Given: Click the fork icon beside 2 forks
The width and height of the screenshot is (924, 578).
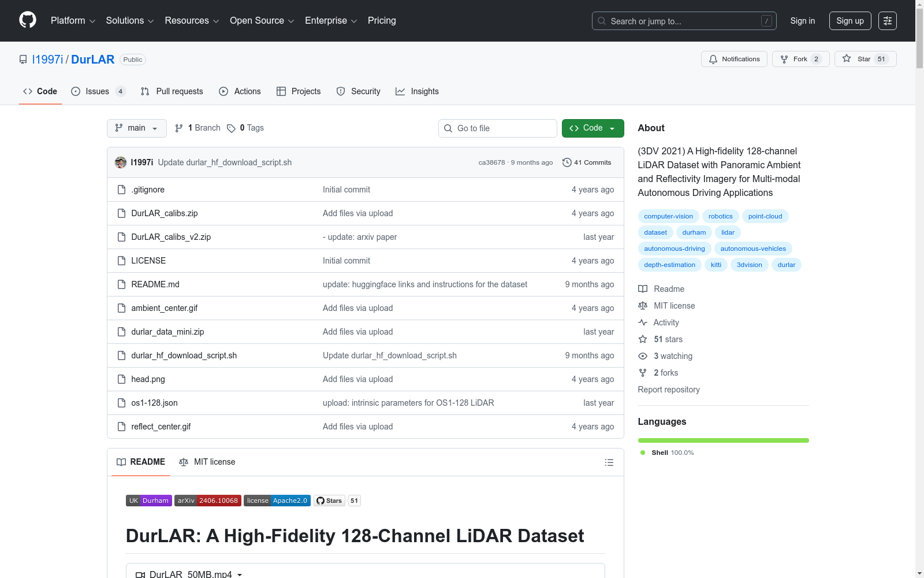Looking at the screenshot, I should pos(643,373).
